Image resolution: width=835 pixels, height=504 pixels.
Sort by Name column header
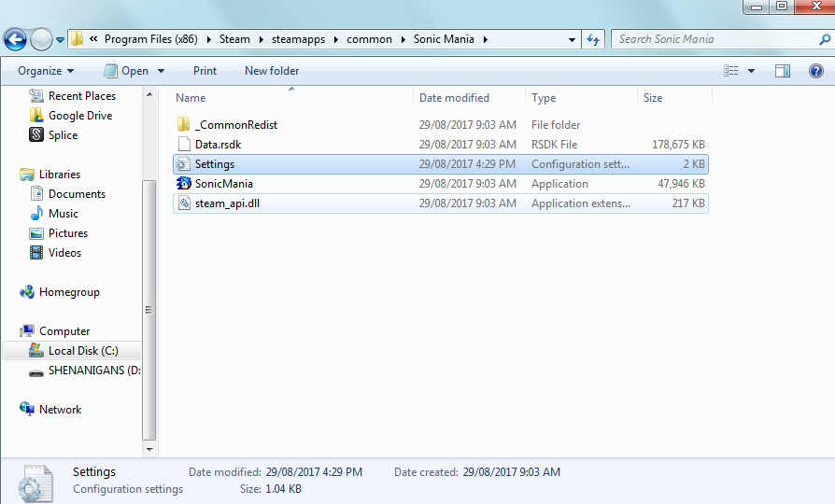tap(191, 98)
